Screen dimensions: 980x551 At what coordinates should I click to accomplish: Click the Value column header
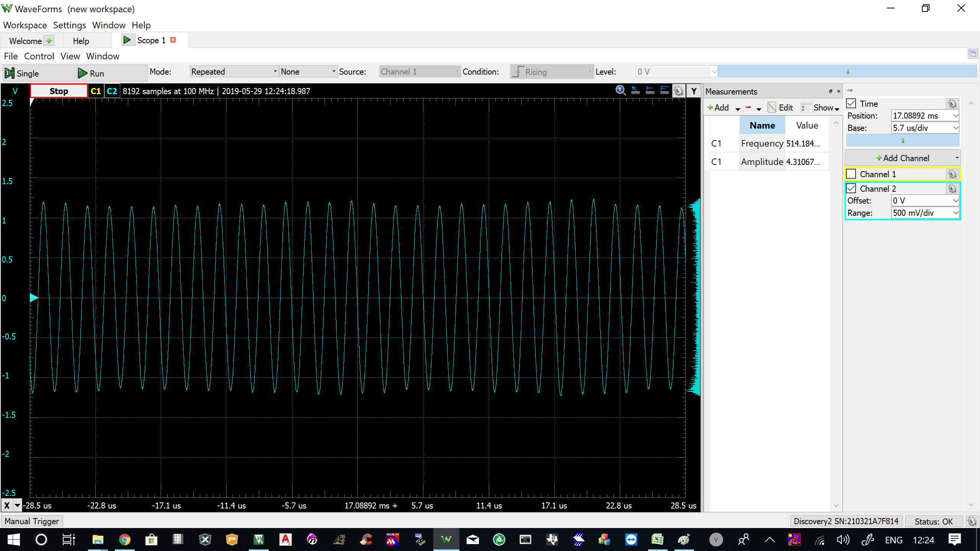coord(807,126)
